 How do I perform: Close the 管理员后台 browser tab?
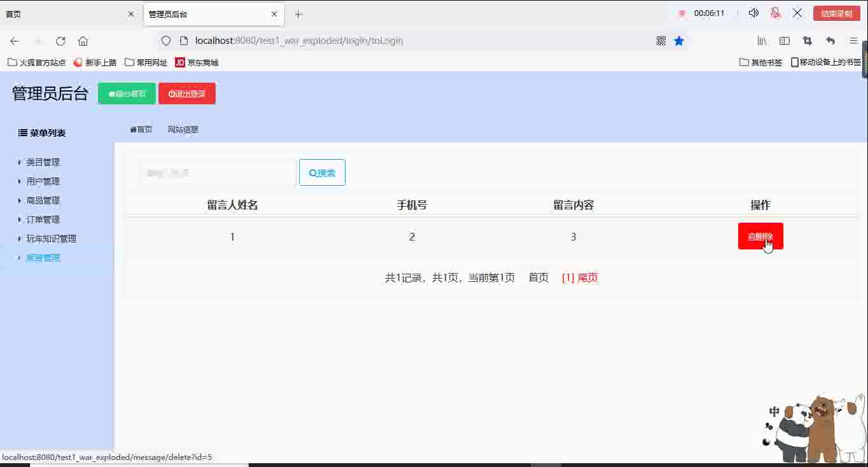coord(274,14)
